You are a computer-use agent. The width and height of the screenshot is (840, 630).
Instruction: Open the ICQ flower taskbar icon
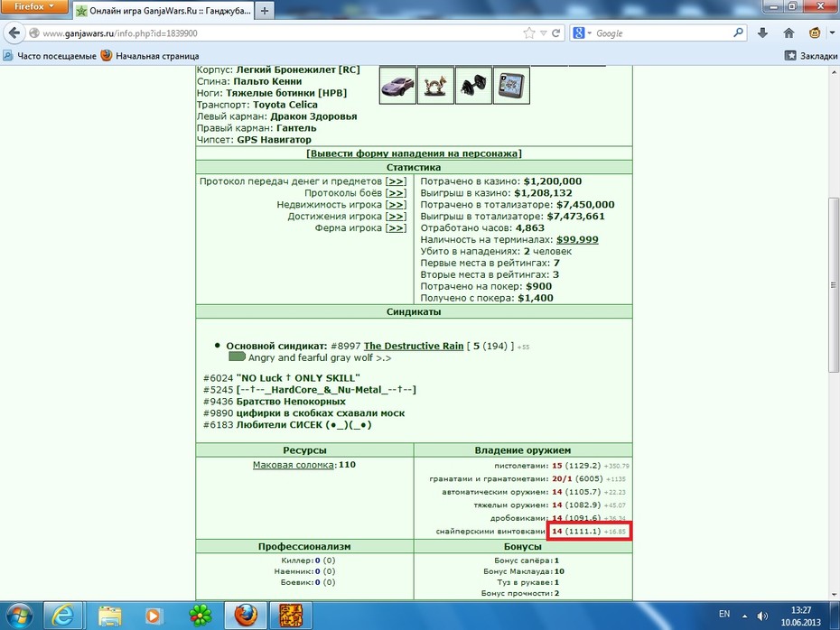(200, 616)
